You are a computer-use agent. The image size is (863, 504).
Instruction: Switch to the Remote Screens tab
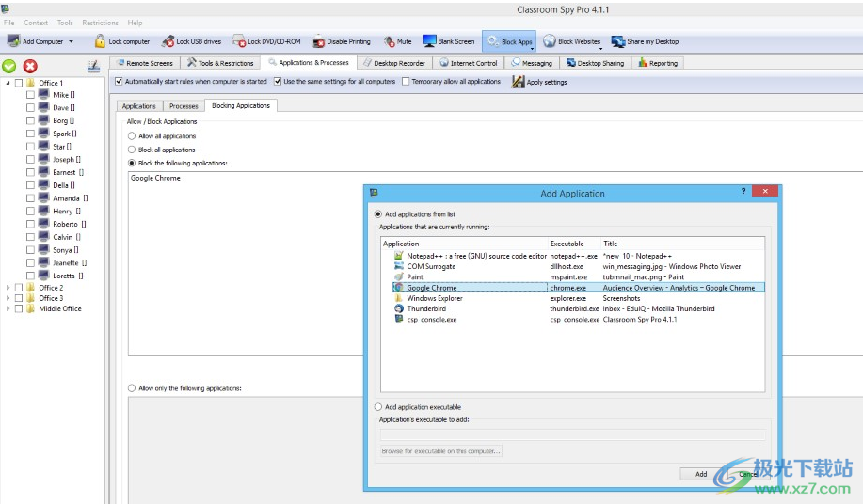pos(145,63)
